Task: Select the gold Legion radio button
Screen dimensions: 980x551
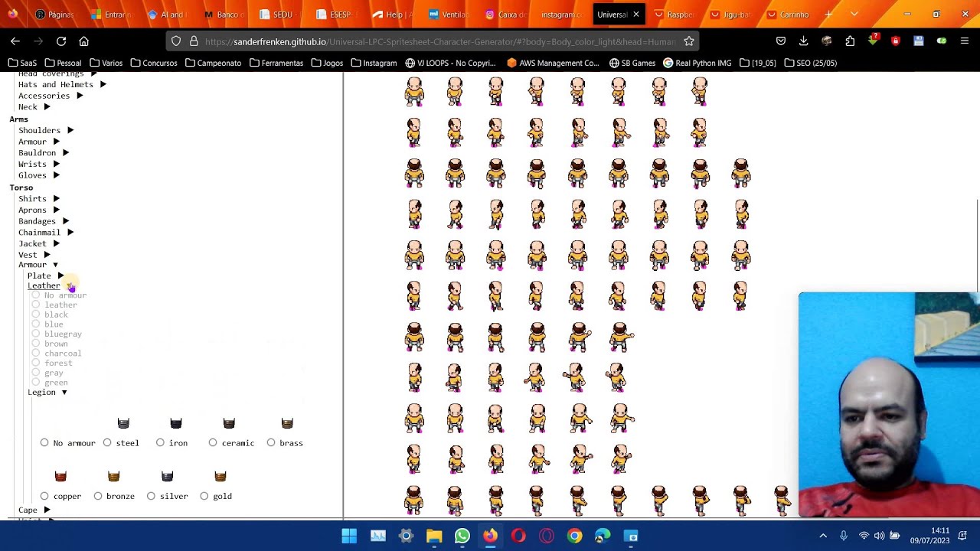Action: [204, 496]
